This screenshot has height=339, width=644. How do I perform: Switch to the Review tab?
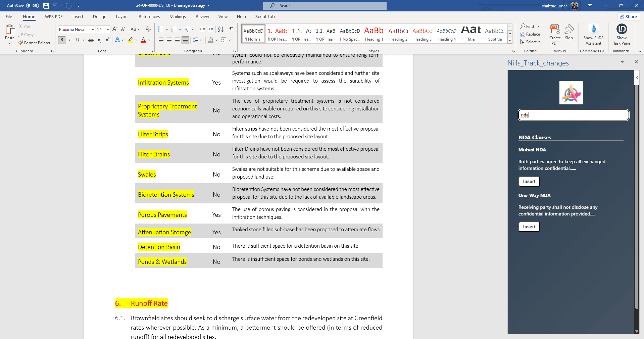(x=202, y=16)
